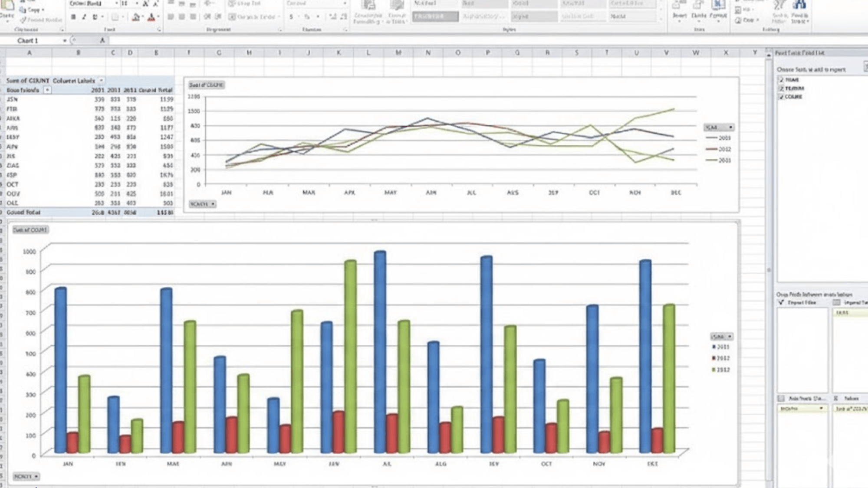Open Conditional Formatting in the ribbon
This screenshot has height=488, width=868.
click(x=368, y=12)
